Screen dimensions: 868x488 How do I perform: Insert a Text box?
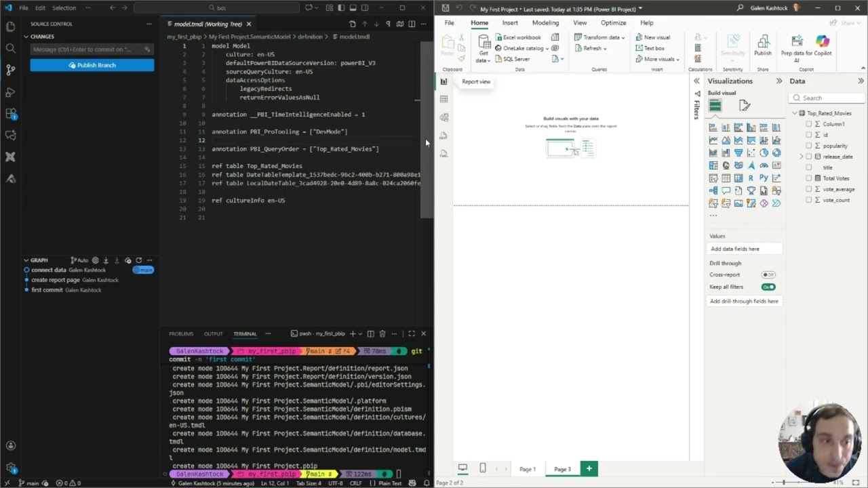[650, 48]
